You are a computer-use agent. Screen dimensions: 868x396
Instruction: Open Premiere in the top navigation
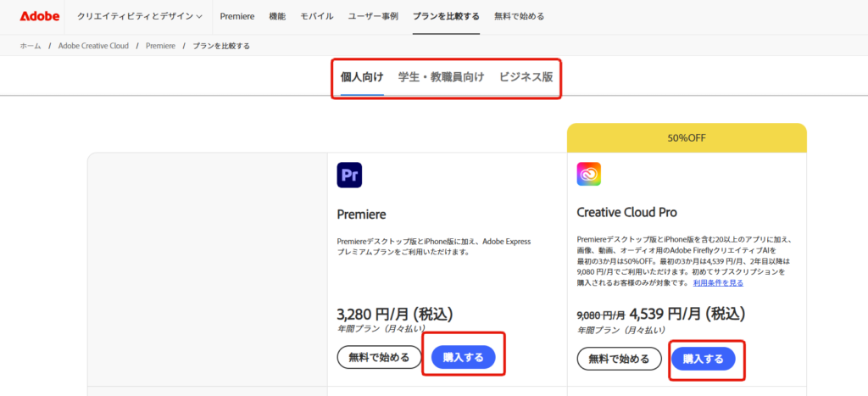coord(236,16)
